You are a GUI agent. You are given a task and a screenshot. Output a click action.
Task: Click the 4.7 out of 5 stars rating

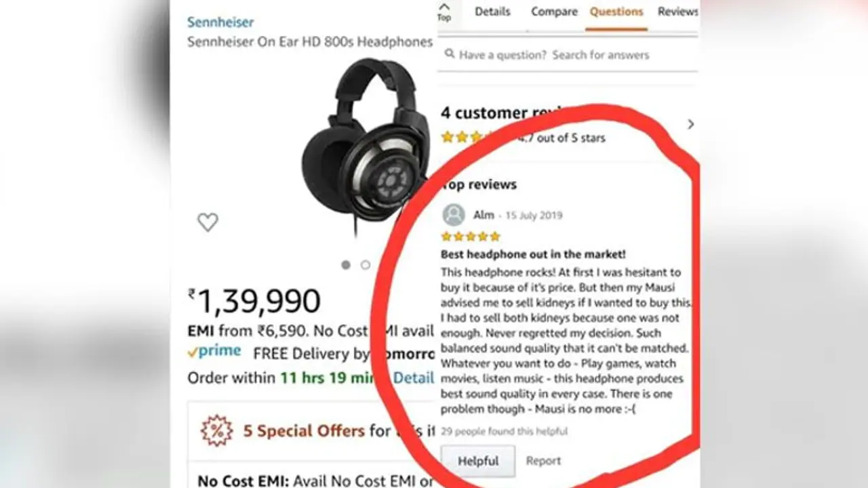pyautogui.click(x=523, y=138)
